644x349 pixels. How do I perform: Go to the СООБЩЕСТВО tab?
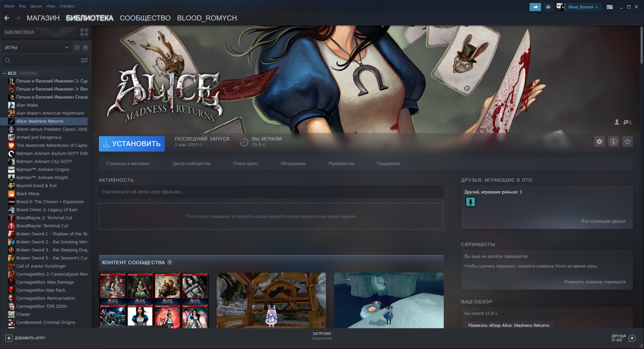point(145,18)
